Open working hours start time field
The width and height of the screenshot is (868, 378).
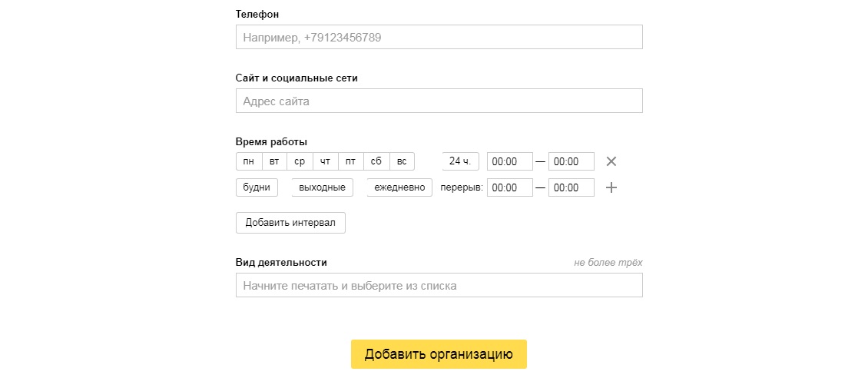tap(510, 161)
